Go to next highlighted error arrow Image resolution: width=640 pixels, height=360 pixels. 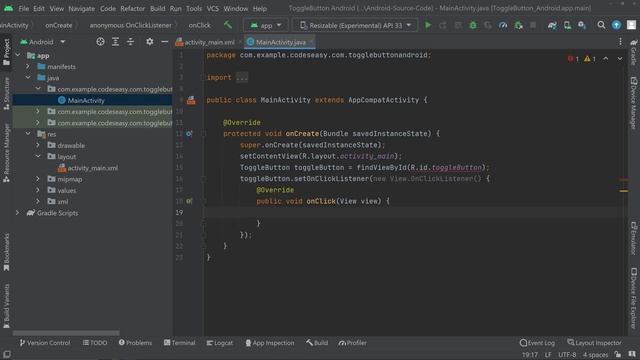click(620, 59)
